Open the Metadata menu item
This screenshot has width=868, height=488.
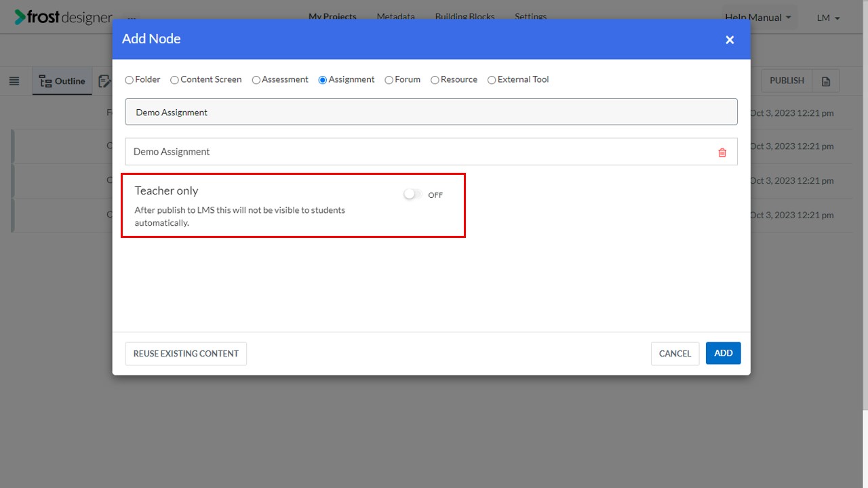tap(396, 17)
